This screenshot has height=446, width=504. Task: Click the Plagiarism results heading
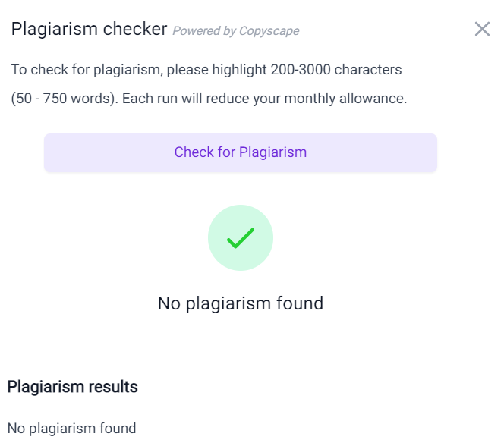tap(72, 387)
